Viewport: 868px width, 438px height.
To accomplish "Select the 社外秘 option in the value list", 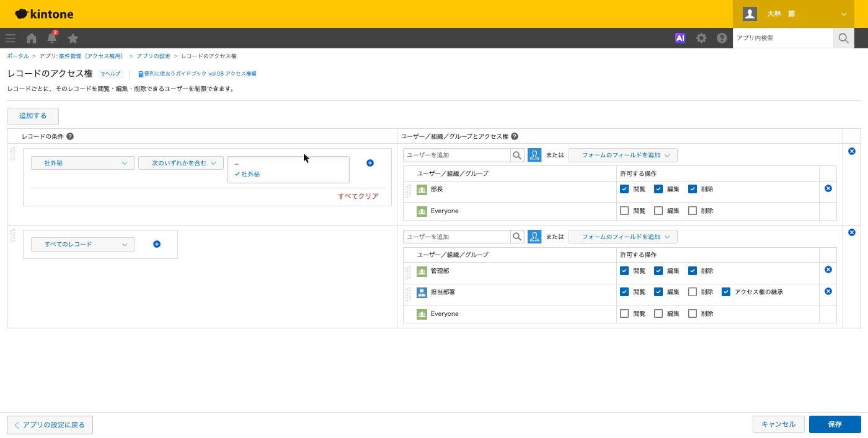I will (288, 174).
